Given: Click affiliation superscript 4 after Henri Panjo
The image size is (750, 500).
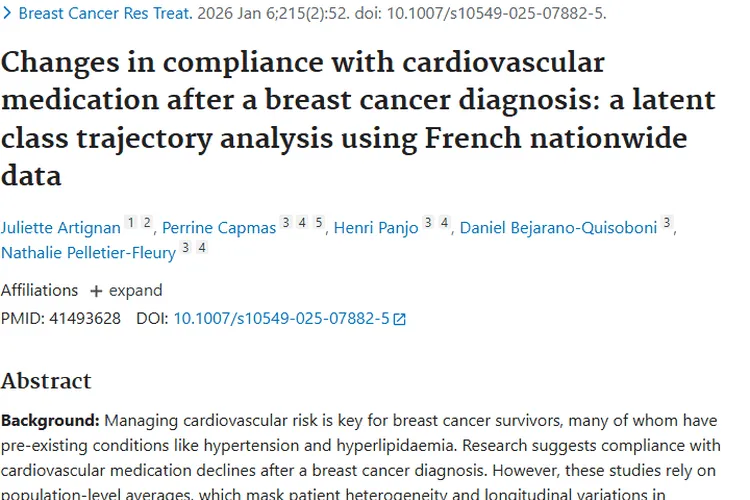Looking at the screenshot, I should 443,223.
